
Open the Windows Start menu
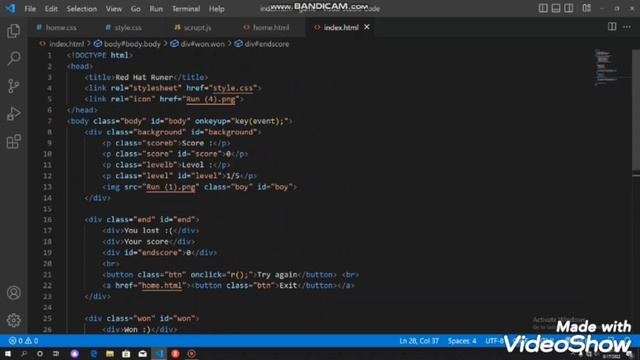coord(8,354)
